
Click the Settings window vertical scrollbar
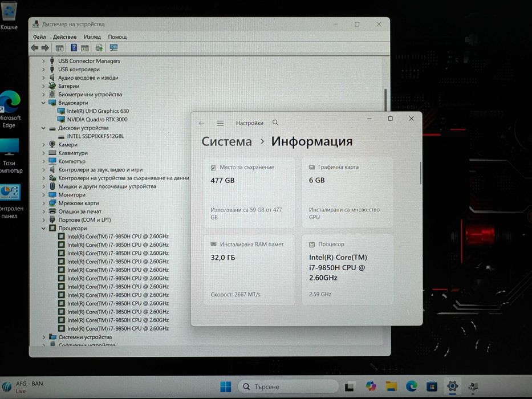coord(421,173)
